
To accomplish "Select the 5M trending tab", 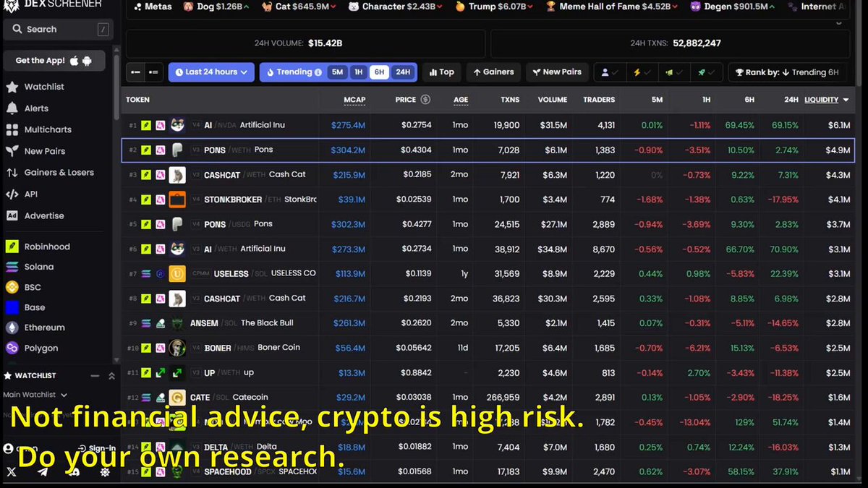I will [x=338, y=72].
